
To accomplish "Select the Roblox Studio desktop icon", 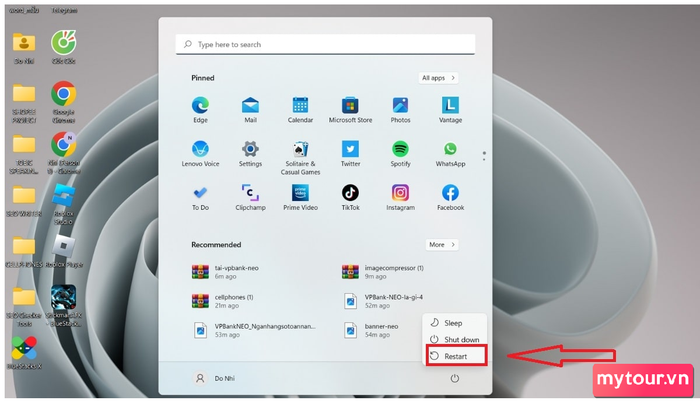I will point(63,204).
